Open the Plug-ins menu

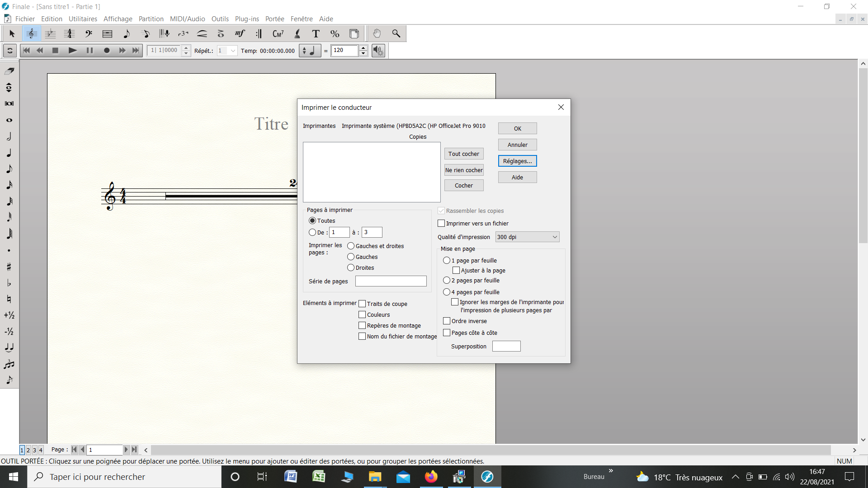tap(247, 19)
